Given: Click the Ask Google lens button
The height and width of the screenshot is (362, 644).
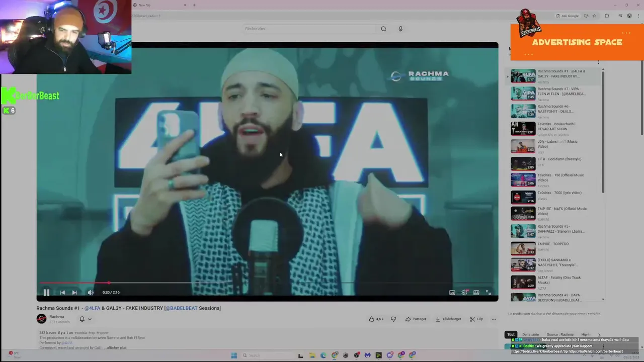Looking at the screenshot, I should click(x=568, y=16).
